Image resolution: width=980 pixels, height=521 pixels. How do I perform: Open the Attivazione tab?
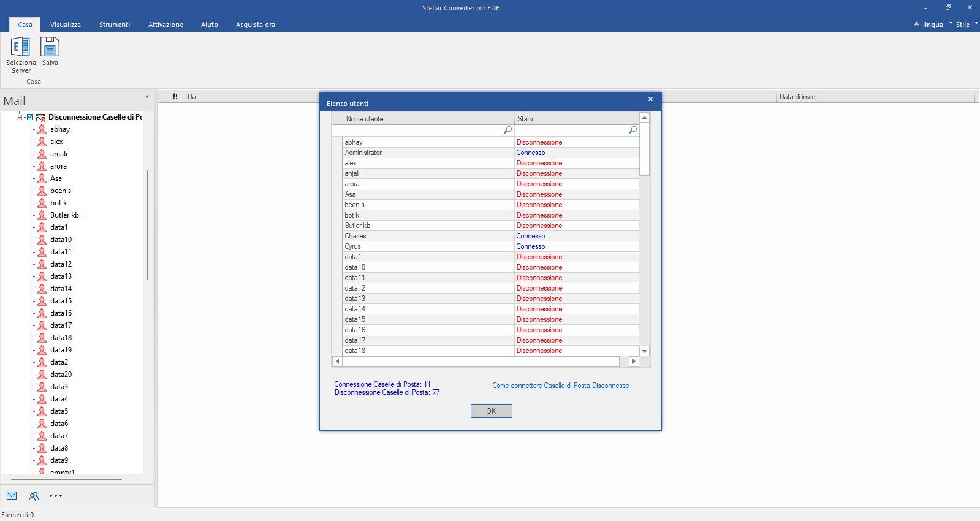(165, 25)
